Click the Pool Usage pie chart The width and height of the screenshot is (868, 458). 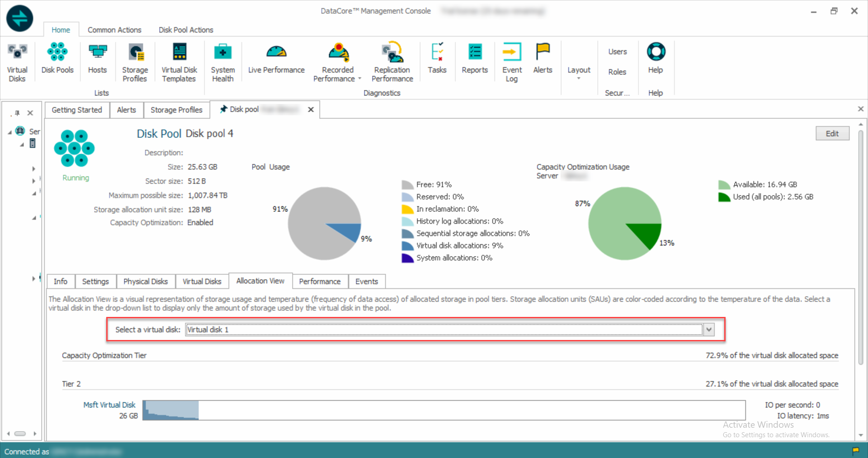click(x=324, y=223)
